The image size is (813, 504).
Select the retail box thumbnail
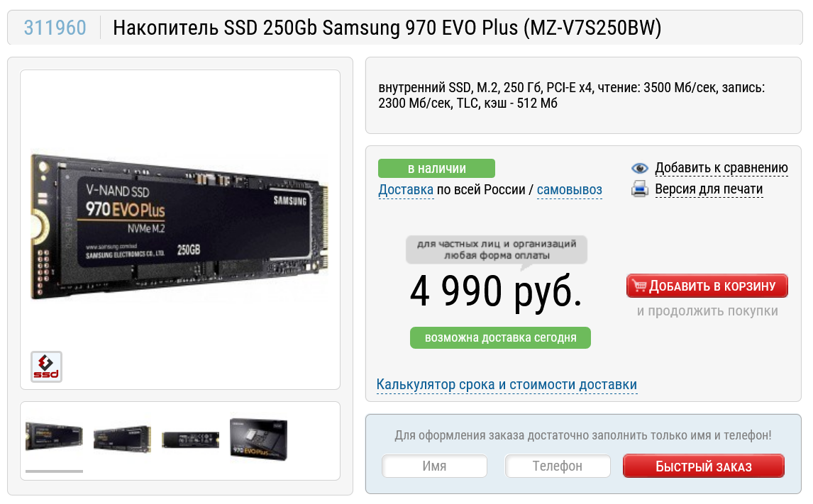click(258, 439)
